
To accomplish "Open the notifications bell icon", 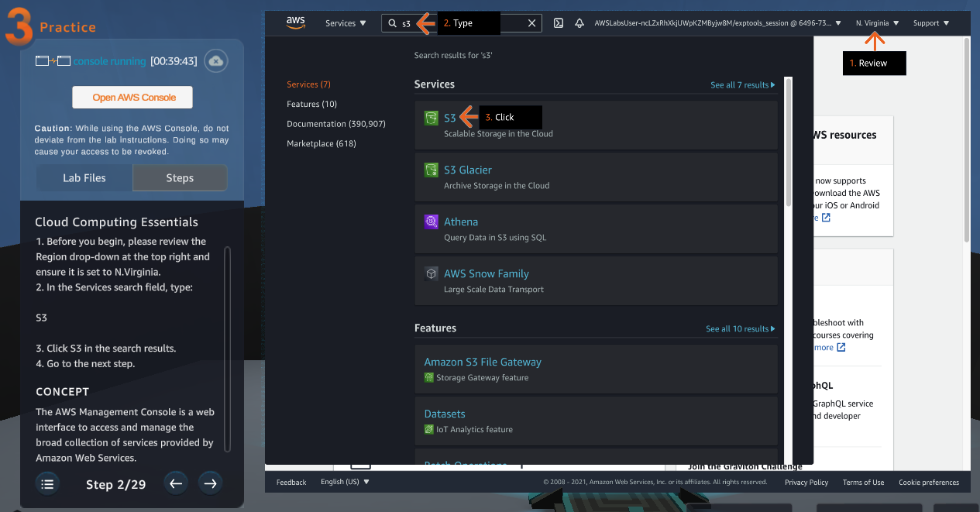I will pyautogui.click(x=579, y=23).
